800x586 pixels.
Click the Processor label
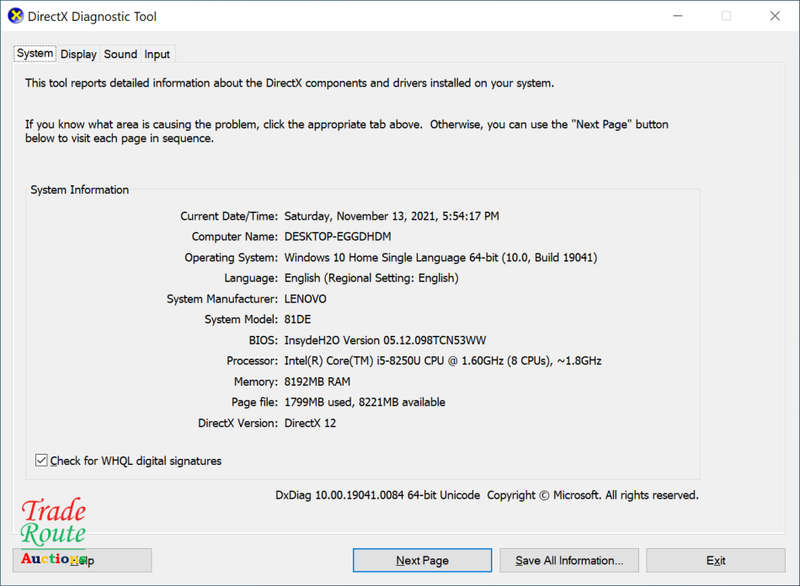pyautogui.click(x=252, y=361)
